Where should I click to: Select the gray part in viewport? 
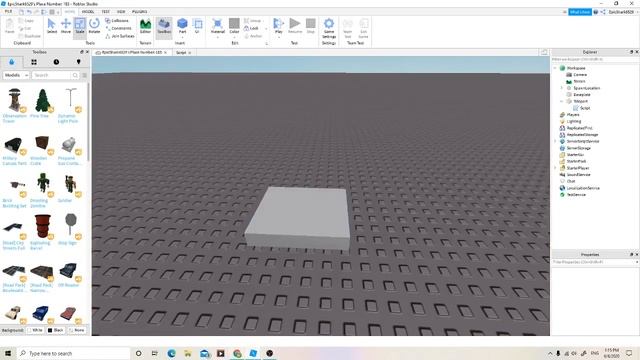point(299,217)
